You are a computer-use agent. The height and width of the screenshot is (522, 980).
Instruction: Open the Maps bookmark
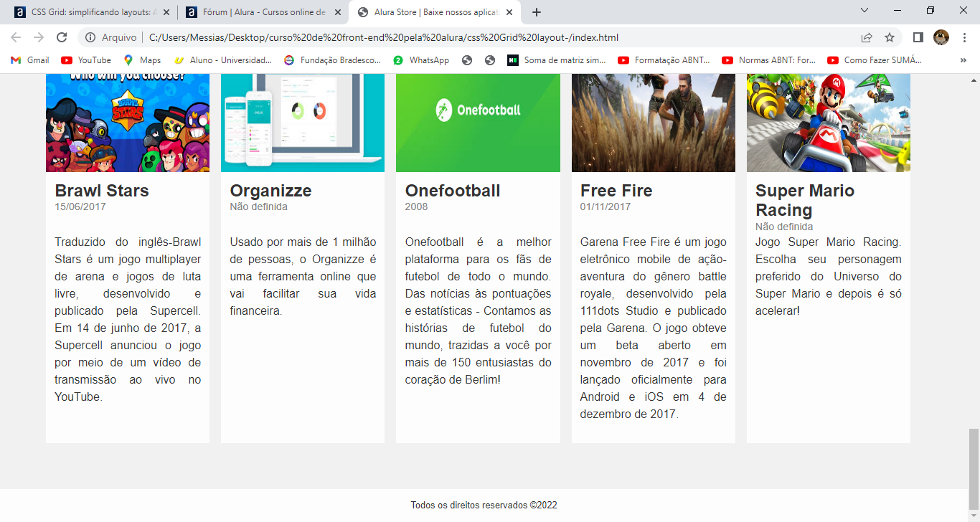(x=142, y=60)
